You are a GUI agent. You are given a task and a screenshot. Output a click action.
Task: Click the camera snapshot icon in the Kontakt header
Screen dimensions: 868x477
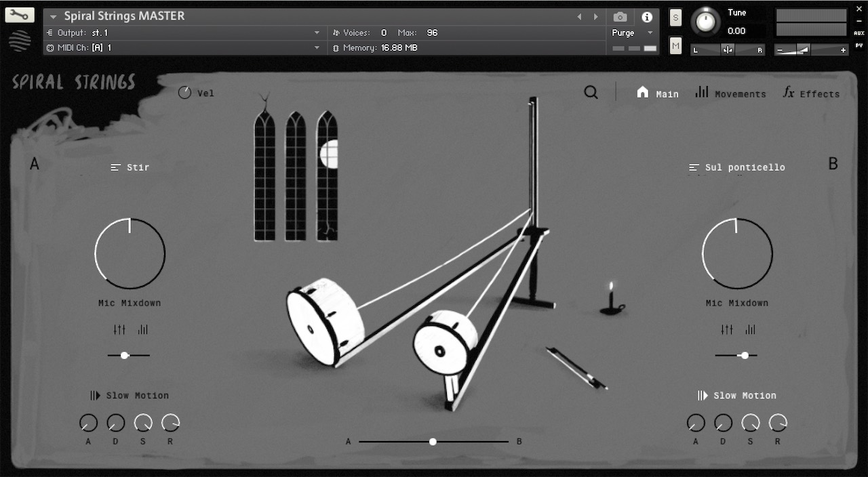pyautogui.click(x=619, y=17)
